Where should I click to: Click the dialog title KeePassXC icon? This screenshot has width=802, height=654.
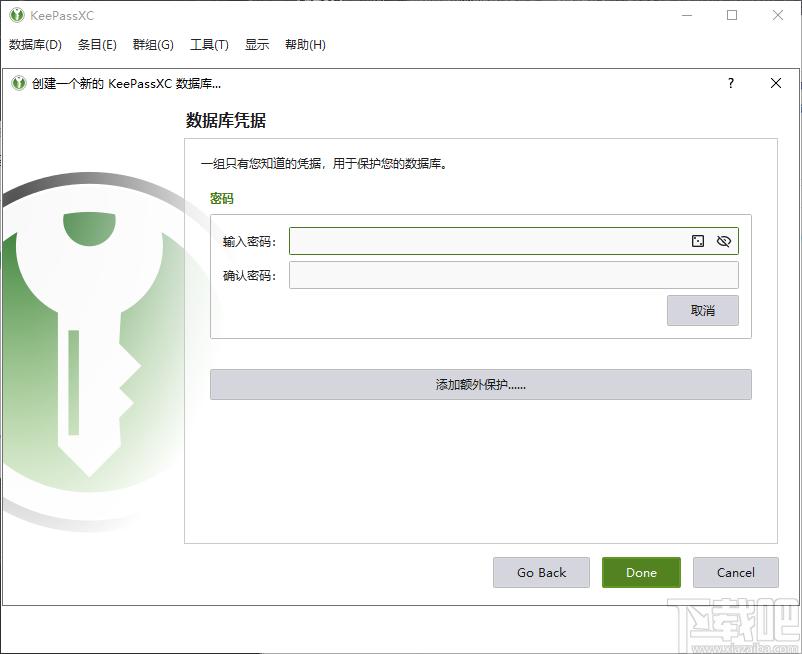(19, 83)
